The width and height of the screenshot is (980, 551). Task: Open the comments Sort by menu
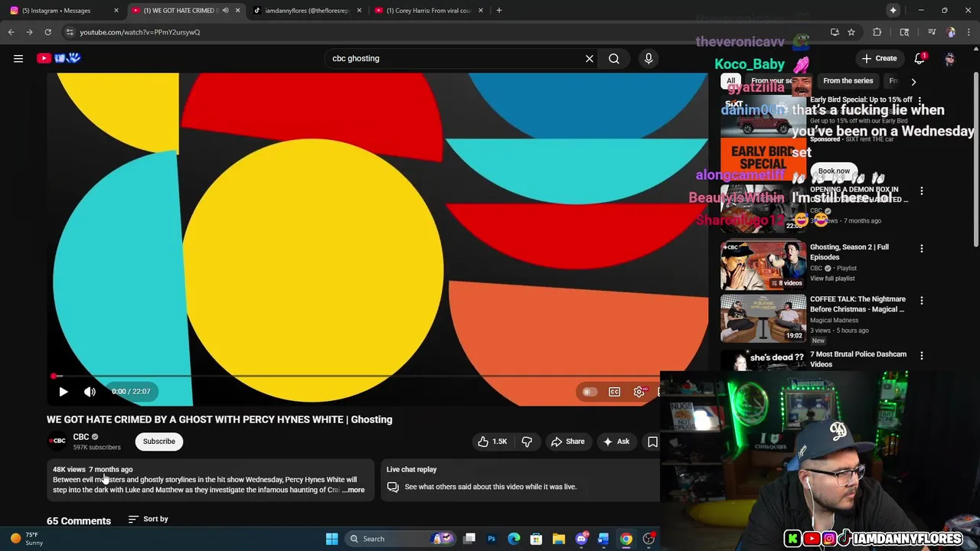coord(148,519)
